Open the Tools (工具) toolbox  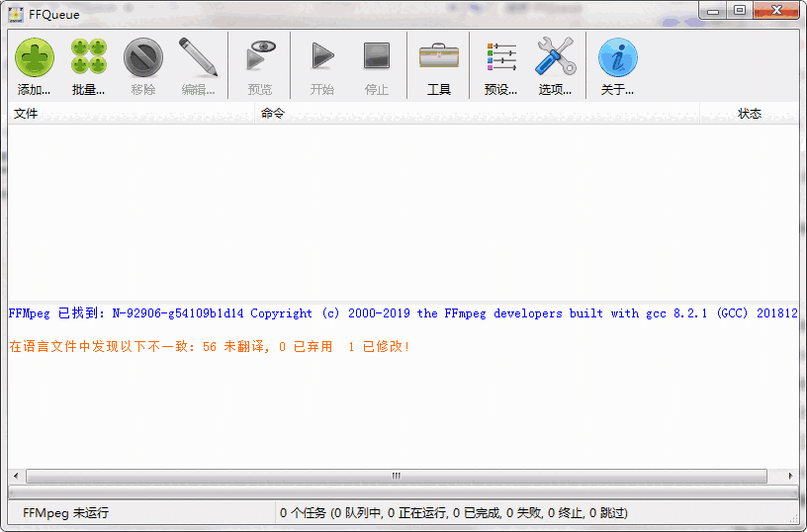click(438, 58)
